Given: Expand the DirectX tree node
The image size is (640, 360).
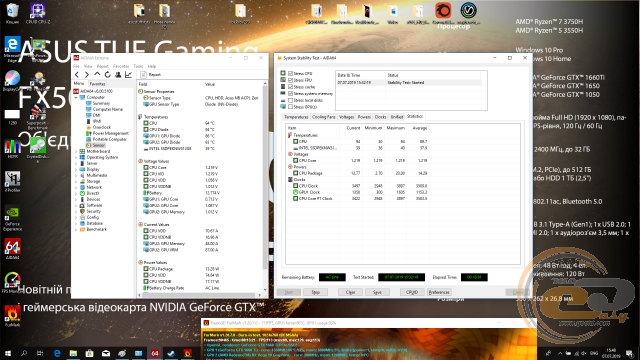Looking at the screenshot, I should tap(76, 193).
